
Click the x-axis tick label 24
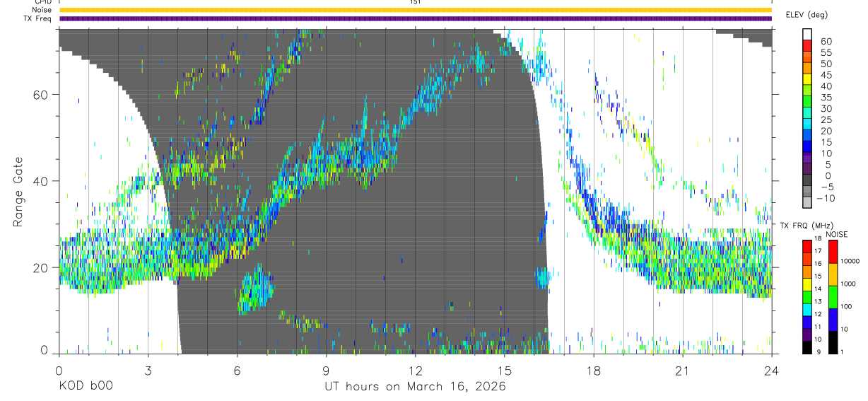pos(771,371)
